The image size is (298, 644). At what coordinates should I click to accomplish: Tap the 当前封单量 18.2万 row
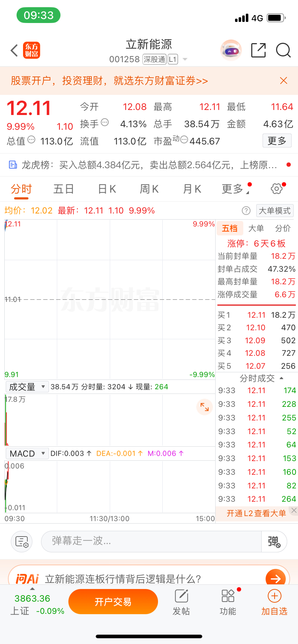coord(256,256)
